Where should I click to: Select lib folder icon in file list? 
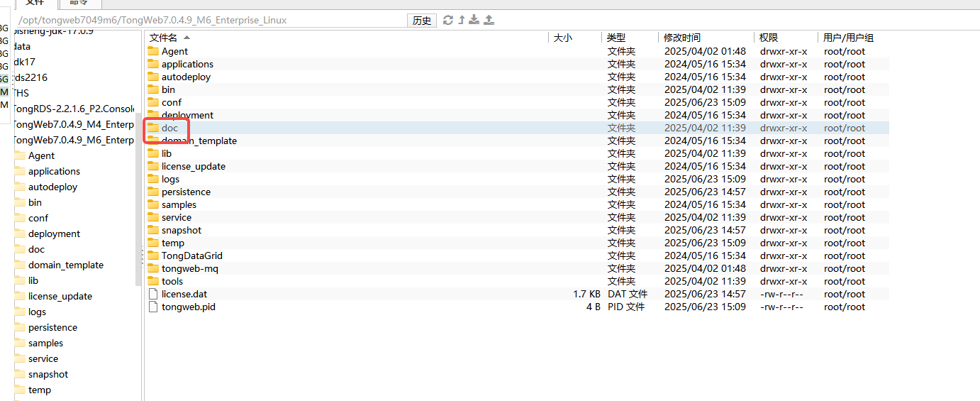(153, 153)
